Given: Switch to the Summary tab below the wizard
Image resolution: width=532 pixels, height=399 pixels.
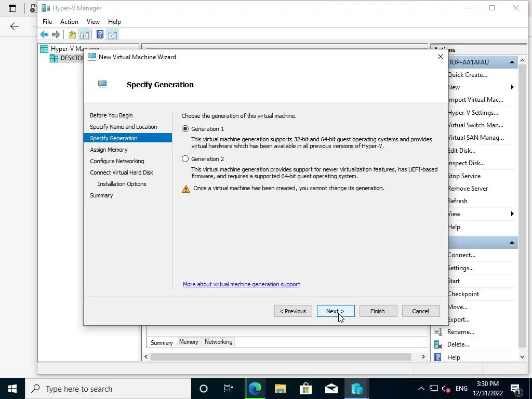Looking at the screenshot, I should pyautogui.click(x=162, y=342).
